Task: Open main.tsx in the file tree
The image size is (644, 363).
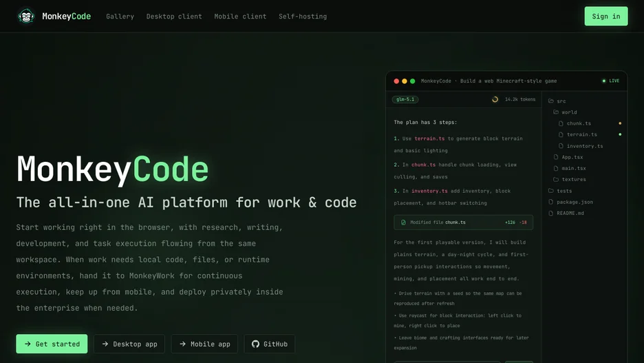Action: click(570, 168)
